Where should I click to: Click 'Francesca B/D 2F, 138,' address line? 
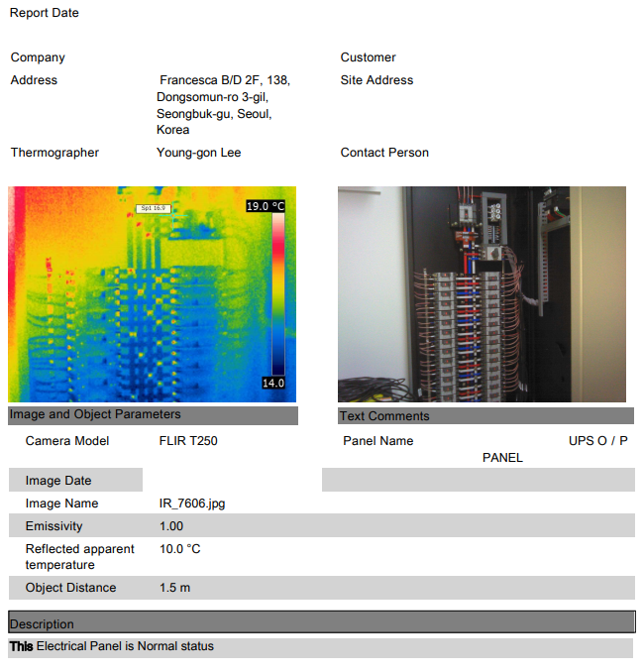coord(225,80)
